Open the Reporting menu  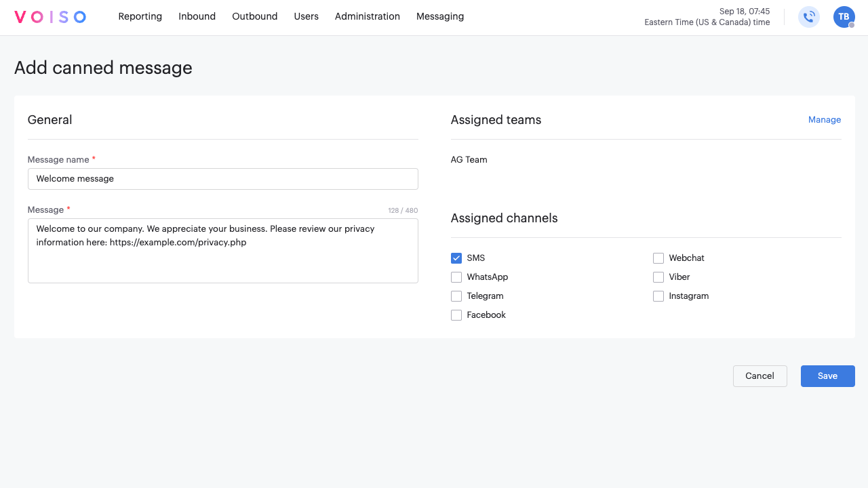[140, 16]
